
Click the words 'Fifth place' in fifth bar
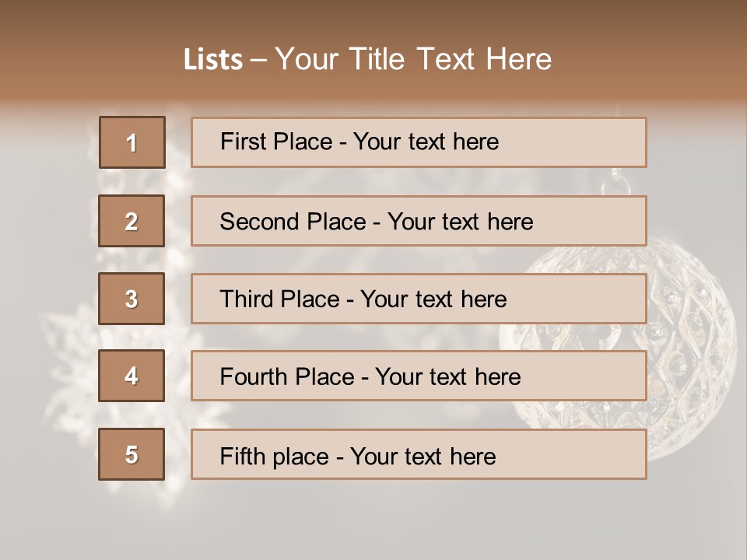(275, 457)
